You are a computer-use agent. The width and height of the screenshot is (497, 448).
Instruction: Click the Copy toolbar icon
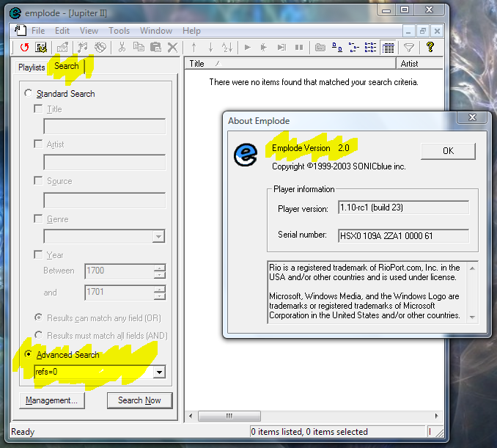tap(139, 48)
